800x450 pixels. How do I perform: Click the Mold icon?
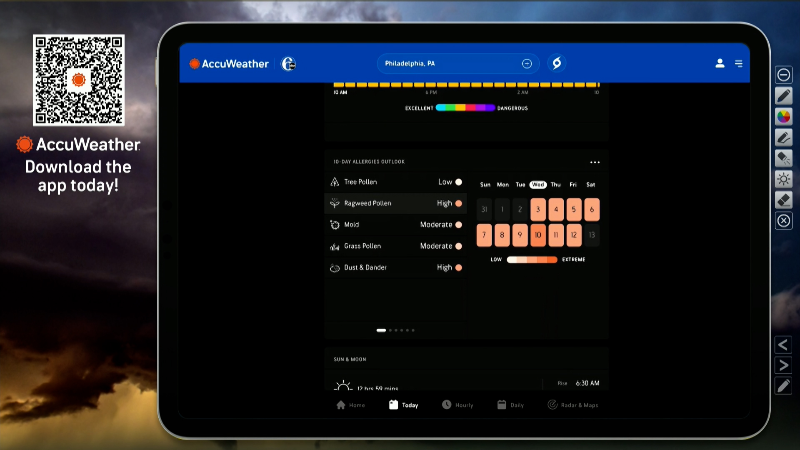tap(335, 224)
